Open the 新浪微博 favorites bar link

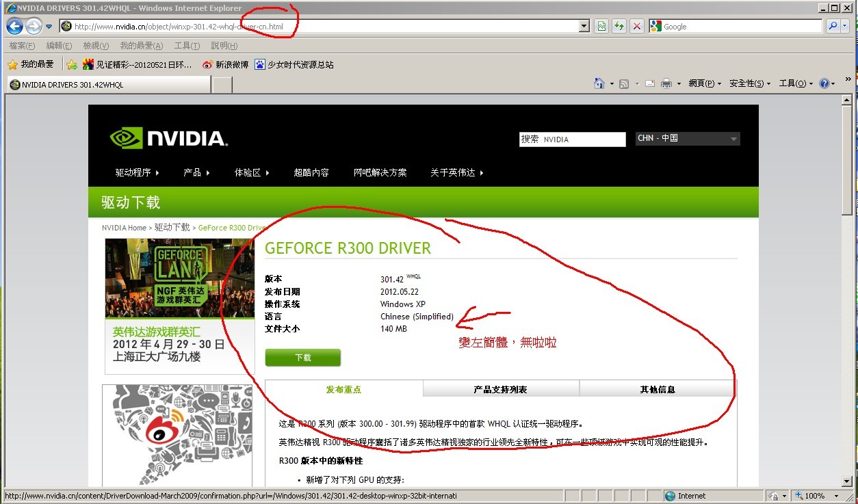click(226, 64)
